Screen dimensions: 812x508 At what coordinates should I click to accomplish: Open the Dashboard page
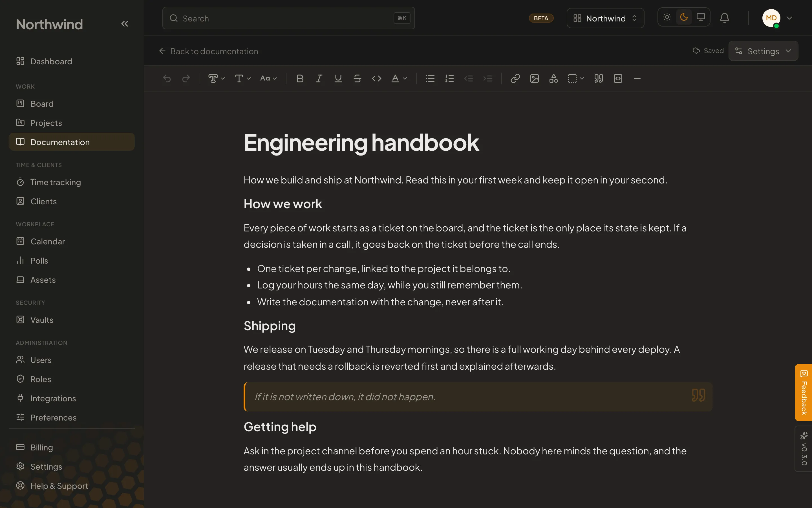(x=72, y=62)
